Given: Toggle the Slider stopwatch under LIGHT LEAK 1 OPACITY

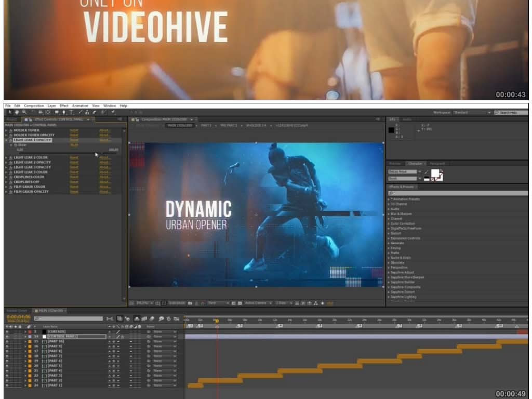Looking at the screenshot, I should tap(16, 145).
